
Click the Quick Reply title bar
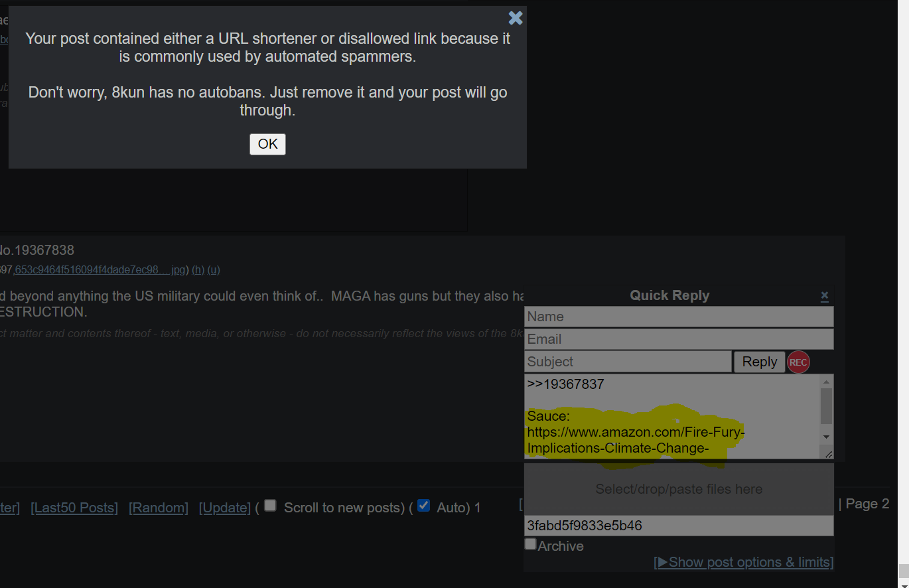[x=669, y=295]
